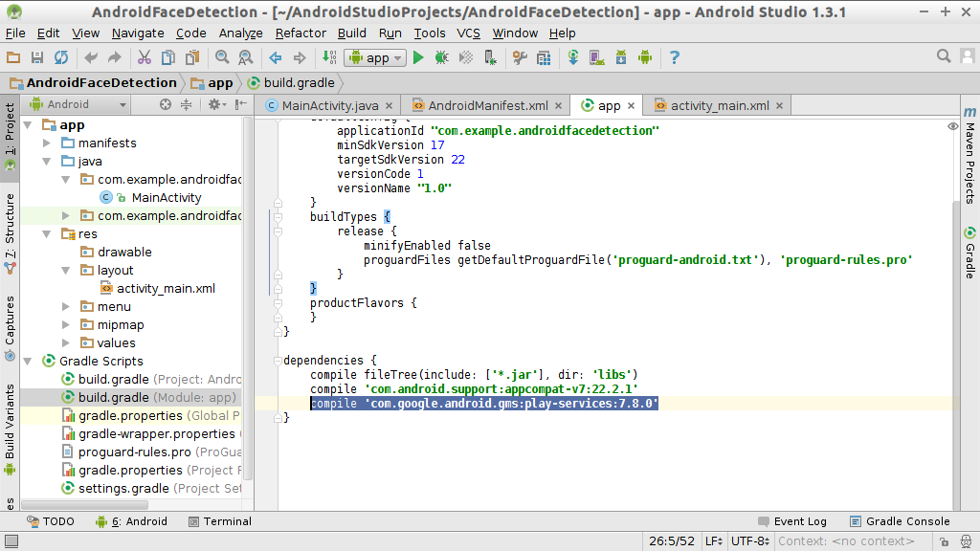Image resolution: width=980 pixels, height=551 pixels.
Task: Click the Redo arrow icon
Action: coord(115,58)
